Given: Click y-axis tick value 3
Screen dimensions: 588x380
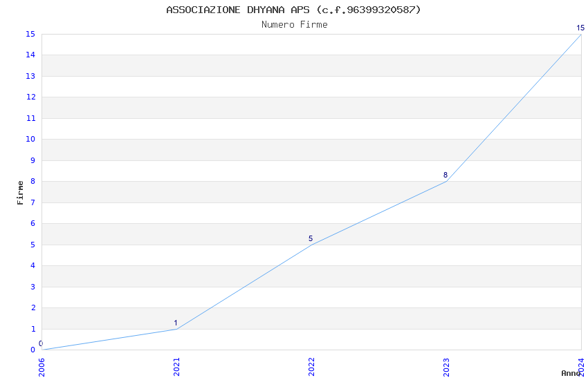Looking at the screenshot, I should pos(33,287).
